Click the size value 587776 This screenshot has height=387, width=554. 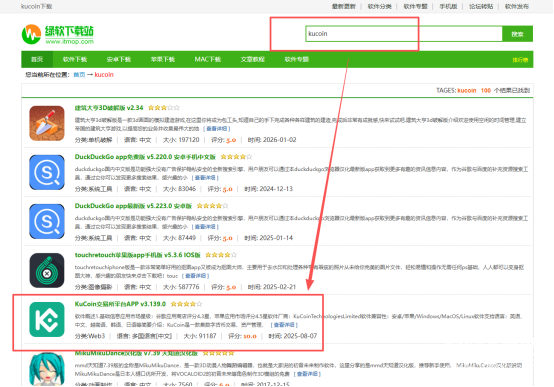[189, 287]
